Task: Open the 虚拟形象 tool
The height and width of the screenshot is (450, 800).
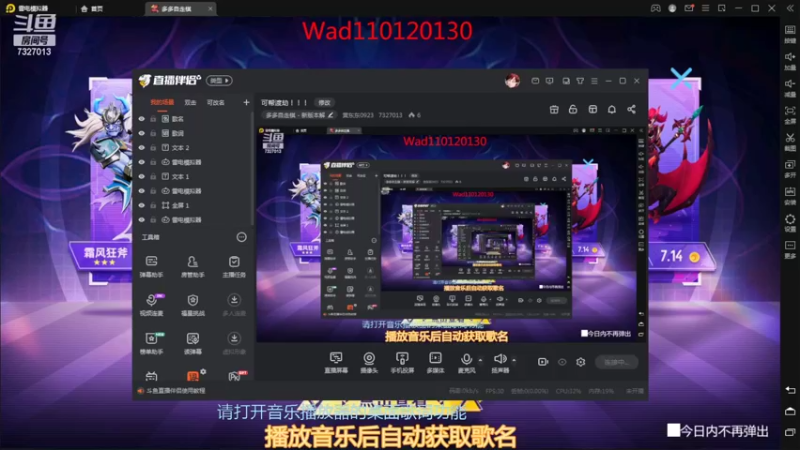Action: coord(234,343)
